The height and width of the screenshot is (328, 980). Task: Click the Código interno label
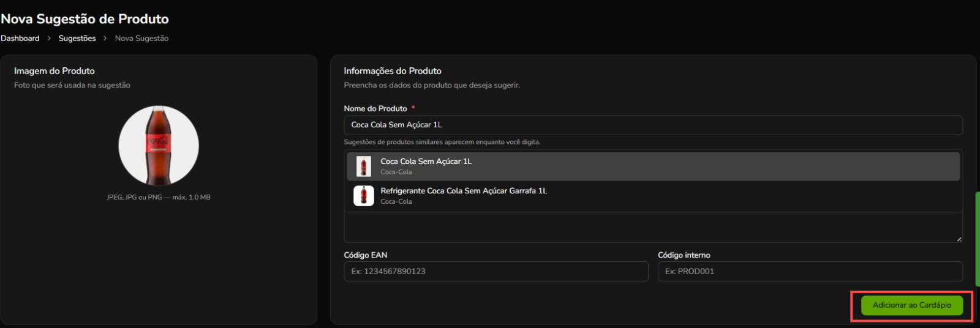(x=684, y=255)
